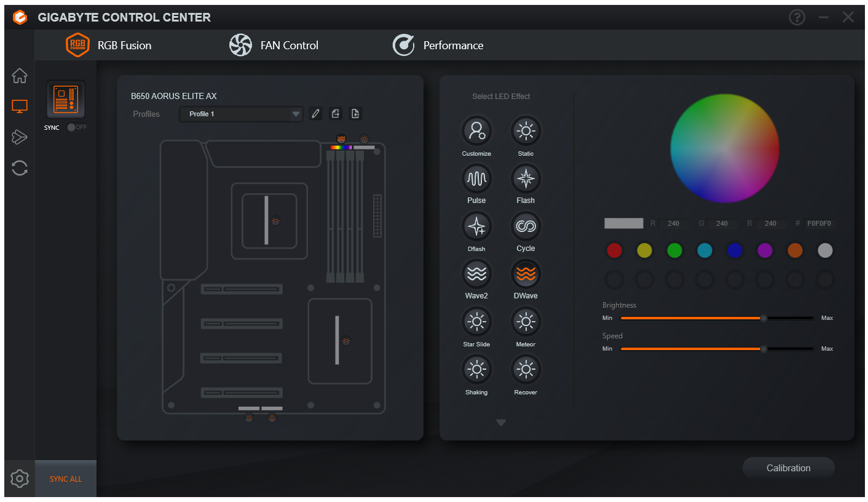Viewport: 868px width, 502px height.
Task: Open the update refresh sidebar page
Action: 20,168
